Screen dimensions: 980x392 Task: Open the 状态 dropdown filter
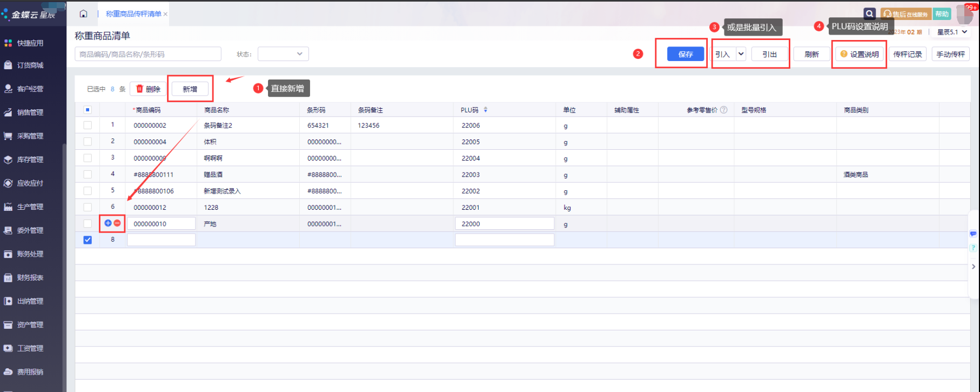tap(283, 54)
